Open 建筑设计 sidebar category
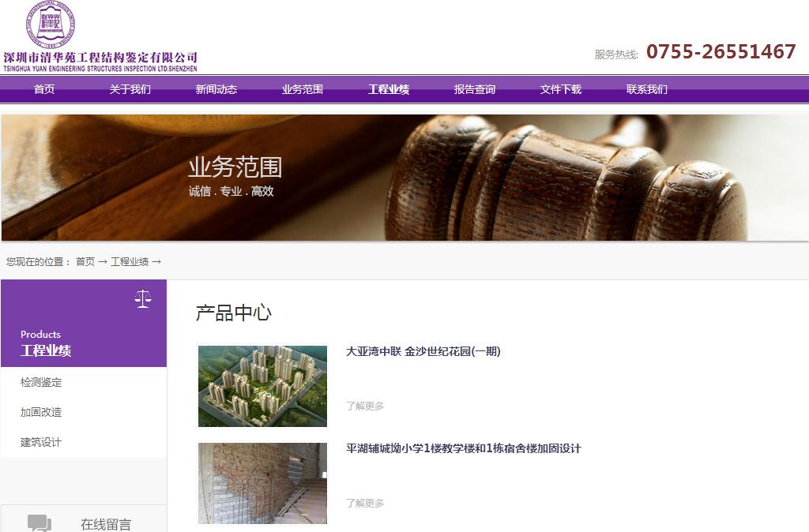Image resolution: width=809 pixels, height=532 pixels. pyautogui.click(x=41, y=442)
